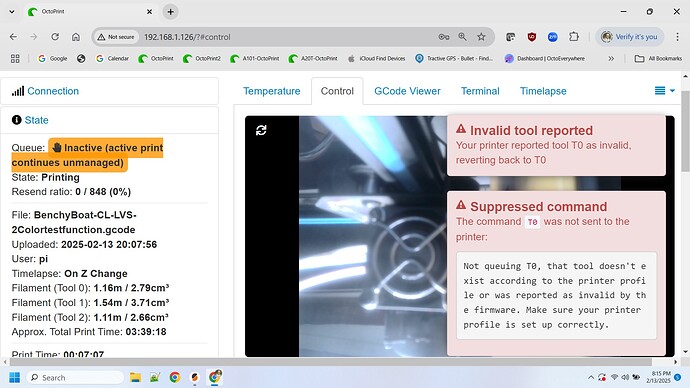Image resolution: width=690 pixels, height=388 pixels.
Task: Open the A101-OctoPrint bookmark
Action: pos(254,59)
